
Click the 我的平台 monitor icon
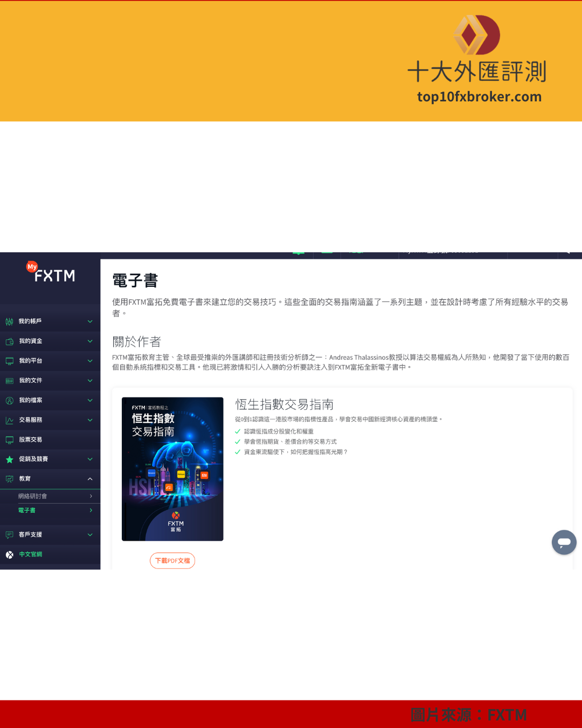coord(9,361)
